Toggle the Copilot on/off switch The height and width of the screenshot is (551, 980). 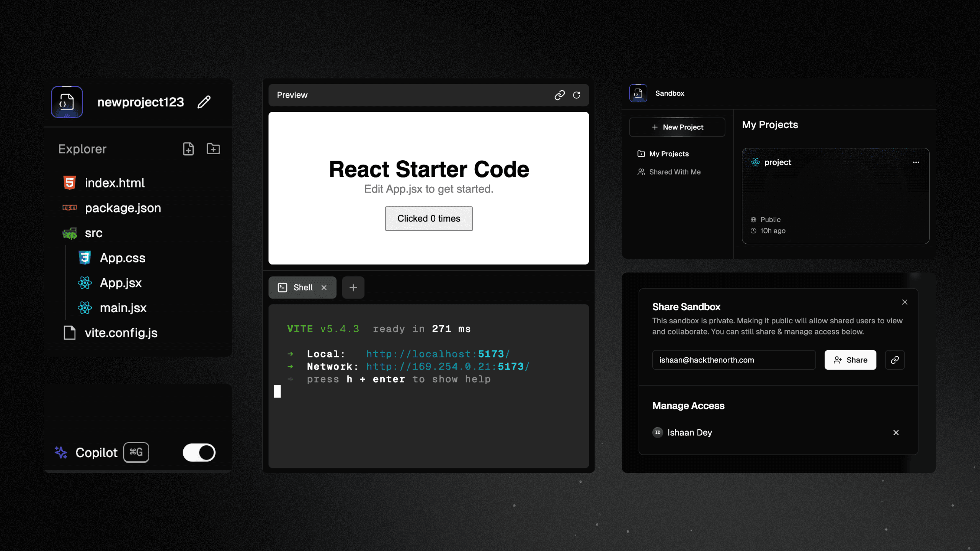click(199, 452)
